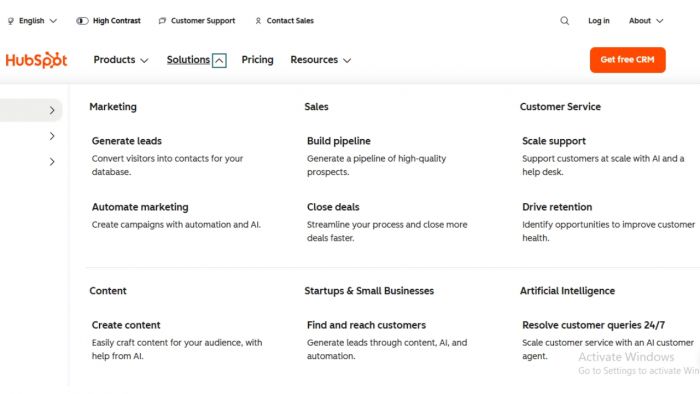Screen dimensions: 700x394
Task: Toggle High Contrast mode switch
Action: coord(82,21)
